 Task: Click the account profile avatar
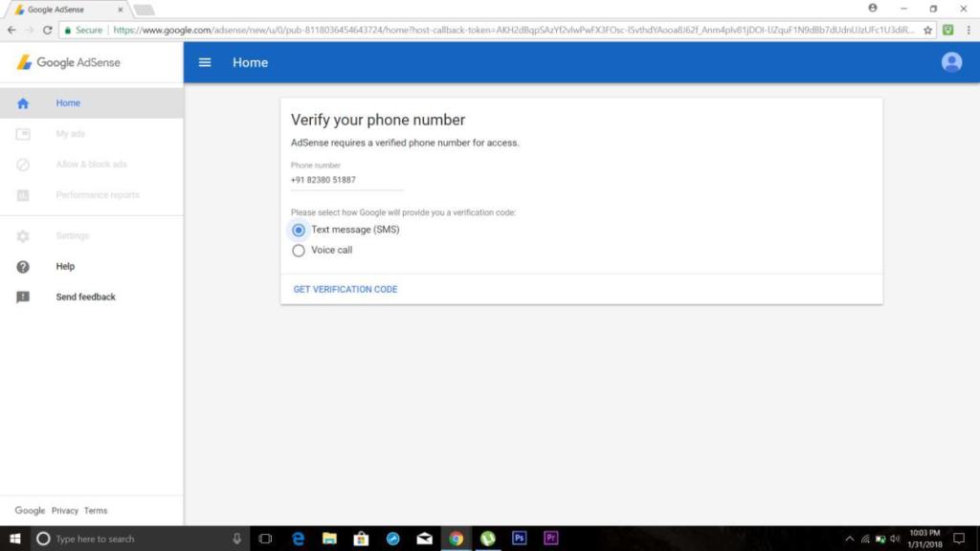(951, 62)
